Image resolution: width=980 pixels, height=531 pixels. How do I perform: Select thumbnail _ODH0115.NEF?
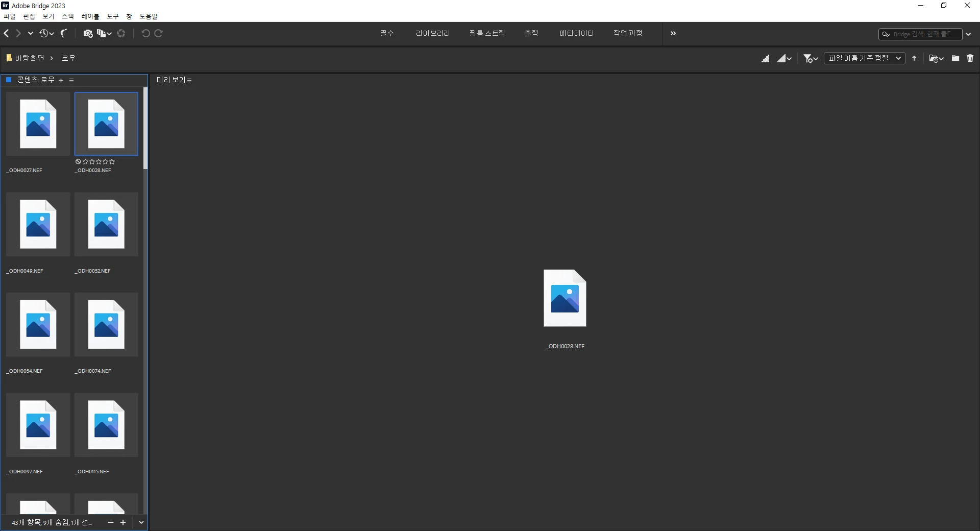pyautogui.click(x=106, y=425)
